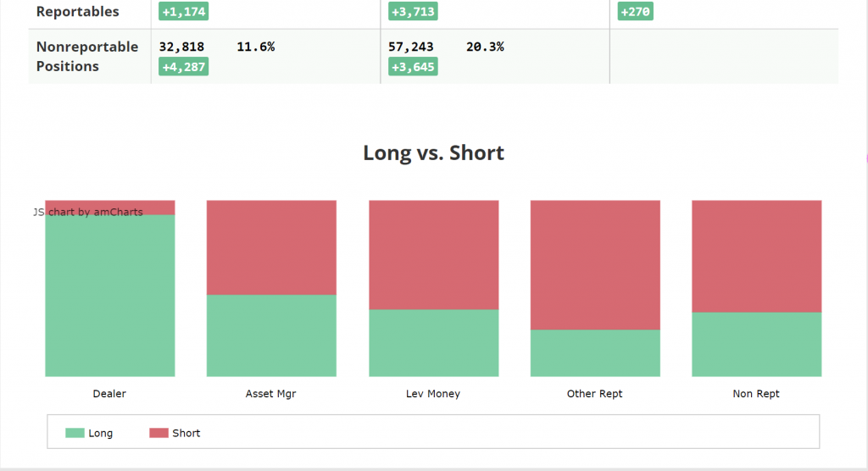Viewport: 868px width, 471px height.
Task: Click the Nonreportable Positions row header
Action: click(87, 56)
